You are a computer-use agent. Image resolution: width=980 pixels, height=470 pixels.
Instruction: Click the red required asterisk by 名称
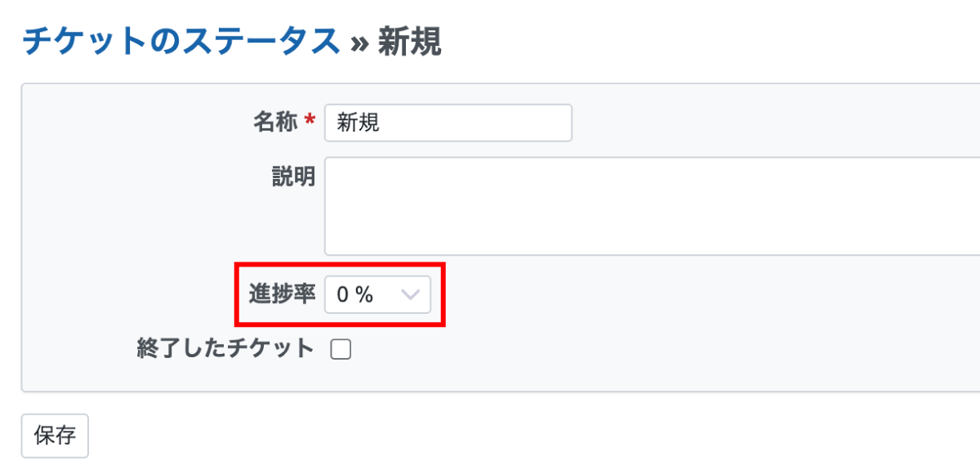[x=310, y=123]
